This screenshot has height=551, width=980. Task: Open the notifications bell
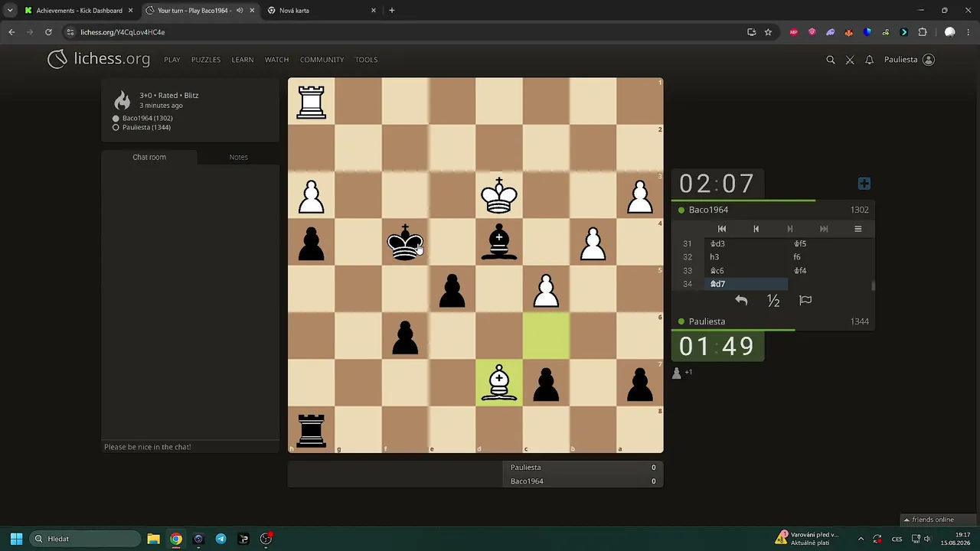click(869, 60)
